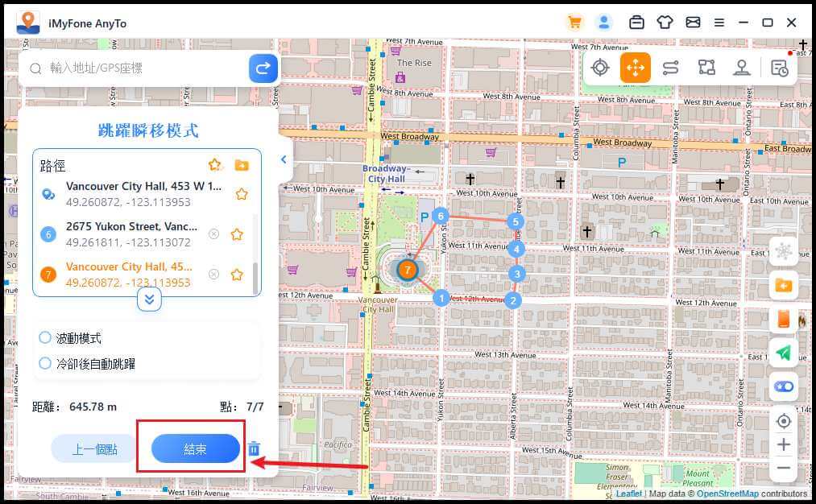Click the 結束 button

point(195,449)
